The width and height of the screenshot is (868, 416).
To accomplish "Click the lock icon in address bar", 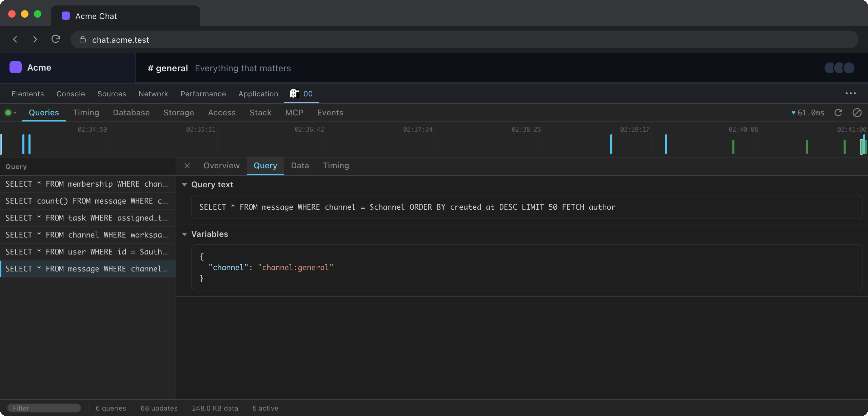I will pyautogui.click(x=83, y=40).
